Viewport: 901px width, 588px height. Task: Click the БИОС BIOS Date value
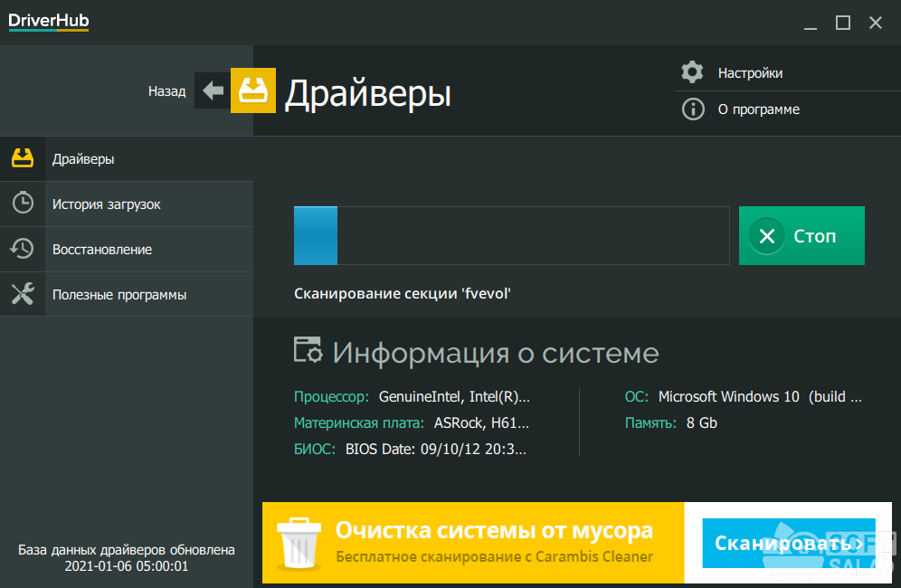coord(435,449)
